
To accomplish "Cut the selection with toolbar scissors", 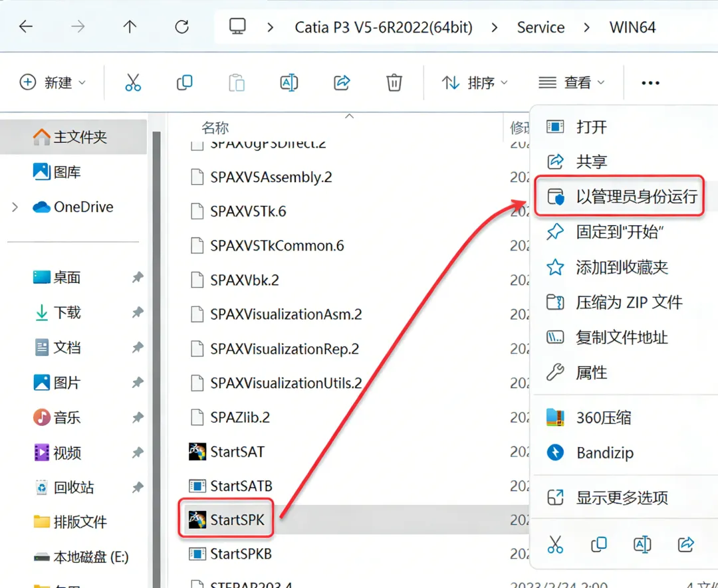I will pyautogui.click(x=133, y=82).
